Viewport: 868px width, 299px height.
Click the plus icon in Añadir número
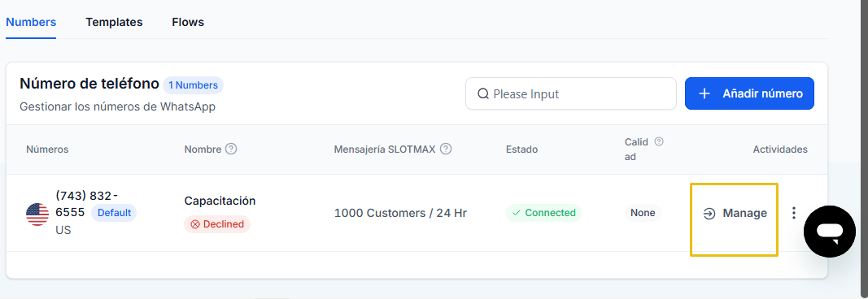[704, 93]
